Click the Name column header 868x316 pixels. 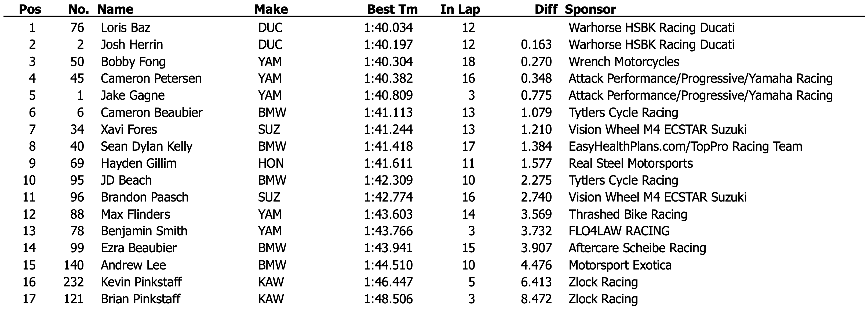pos(115,9)
